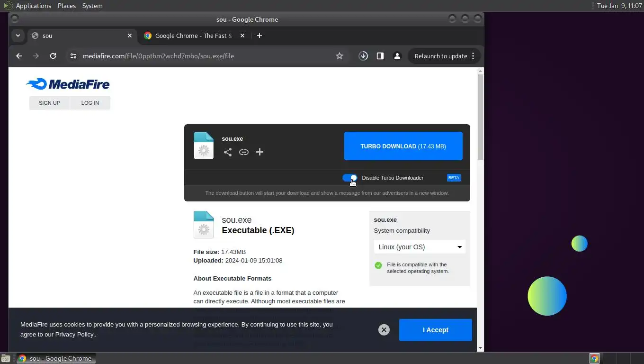
Task: Click the plus icon next to copy link
Action: [x=259, y=152]
